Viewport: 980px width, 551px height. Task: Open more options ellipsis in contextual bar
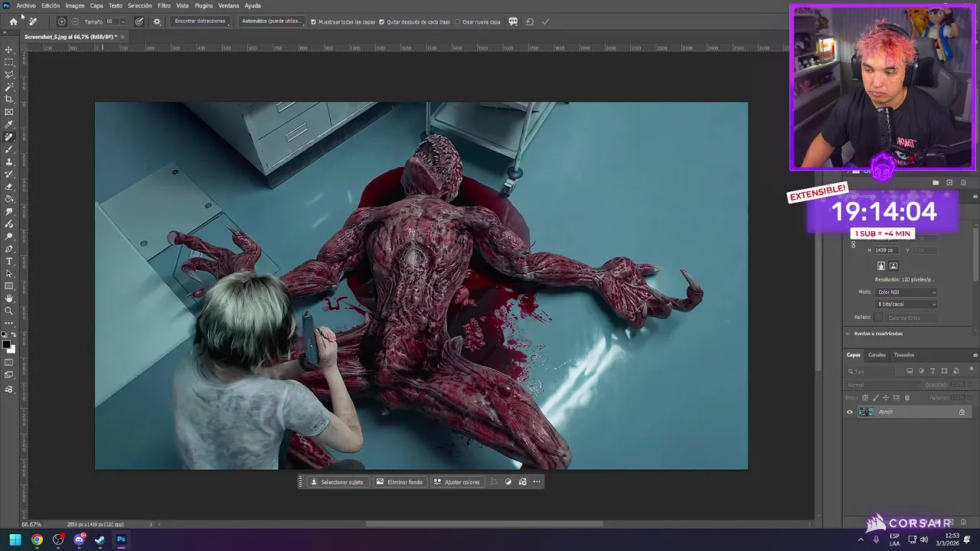click(537, 482)
